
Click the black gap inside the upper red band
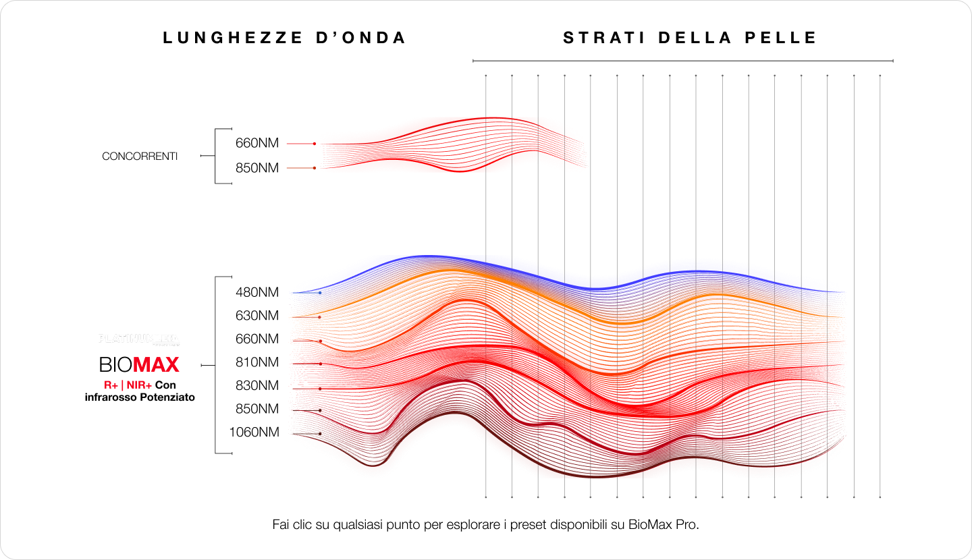coord(473,143)
